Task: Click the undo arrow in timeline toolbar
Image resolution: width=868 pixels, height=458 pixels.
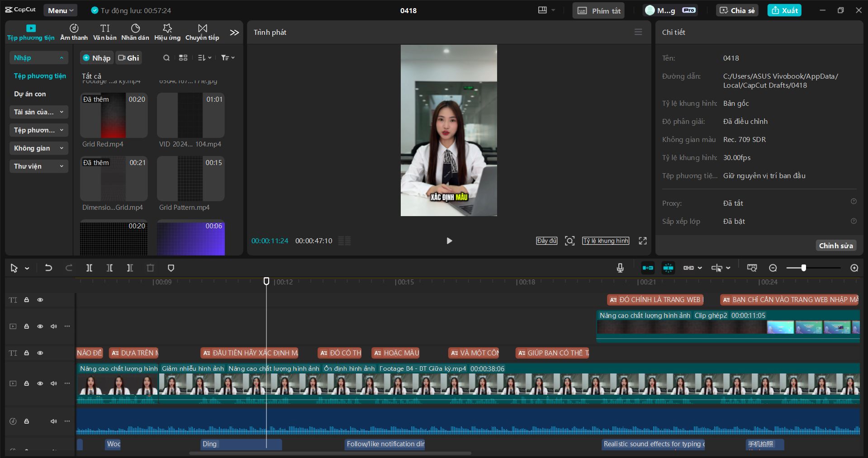Action: click(48, 268)
